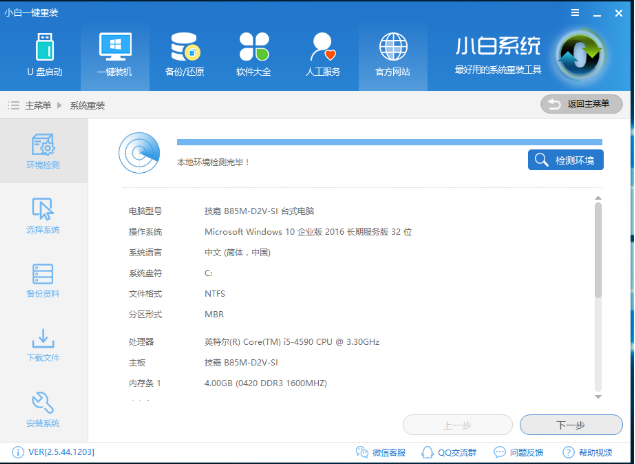Click 主菜单 in the breadcrumb
This screenshot has width=635, height=464.
(40, 105)
